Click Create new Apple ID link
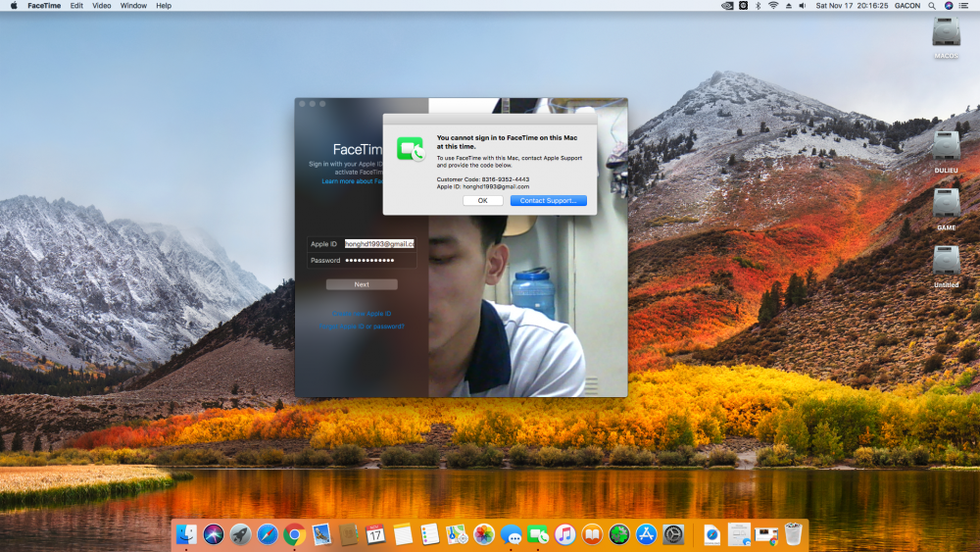This screenshot has width=980, height=552. pyautogui.click(x=362, y=314)
